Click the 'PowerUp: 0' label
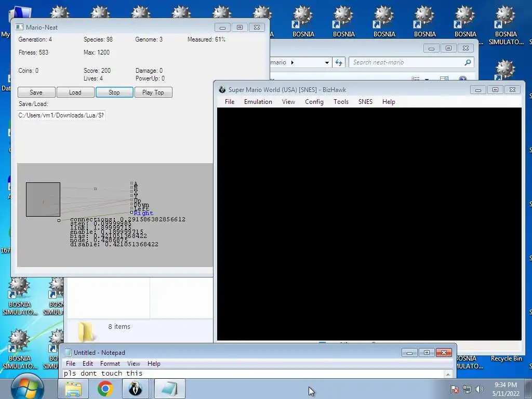The image size is (532, 399). click(150, 78)
